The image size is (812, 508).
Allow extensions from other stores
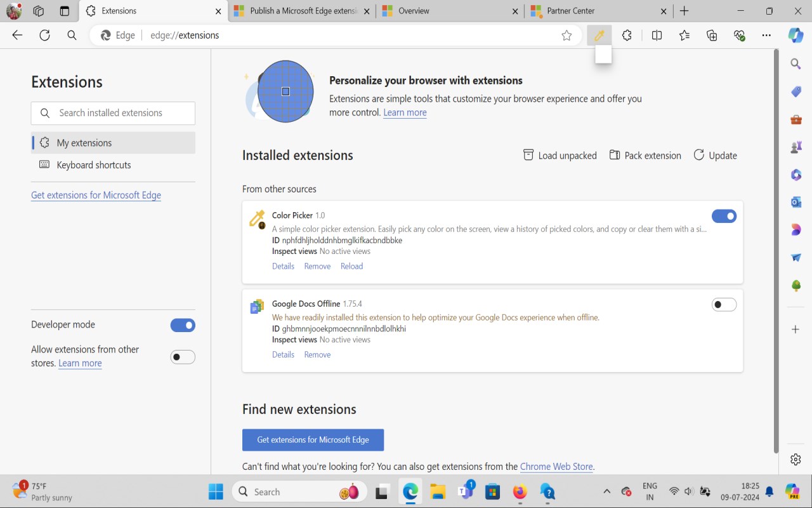[x=183, y=357]
